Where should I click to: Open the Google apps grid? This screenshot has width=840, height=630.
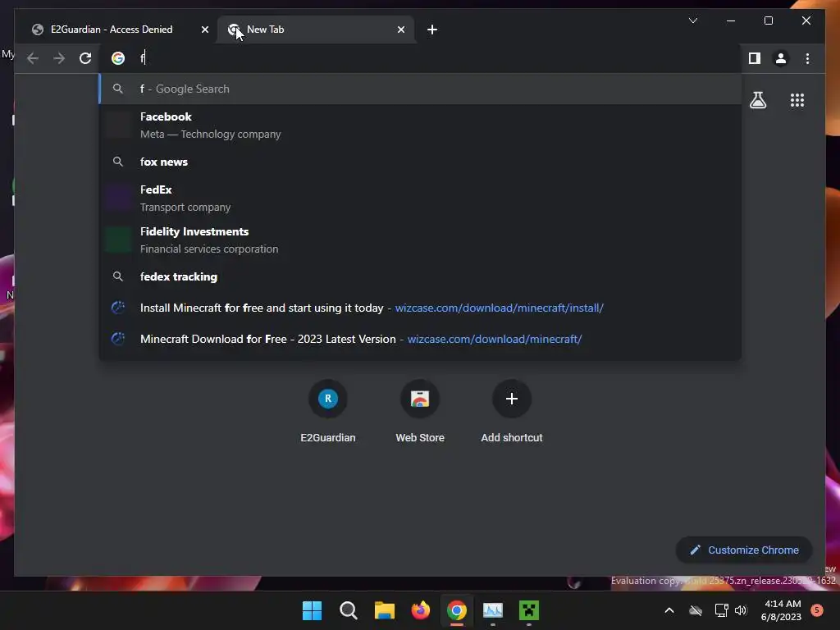[x=797, y=100]
